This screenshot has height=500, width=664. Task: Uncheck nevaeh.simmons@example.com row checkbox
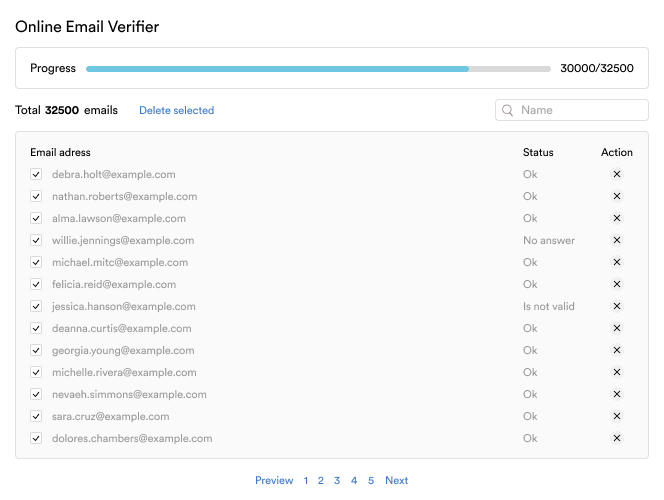(36, 394)
